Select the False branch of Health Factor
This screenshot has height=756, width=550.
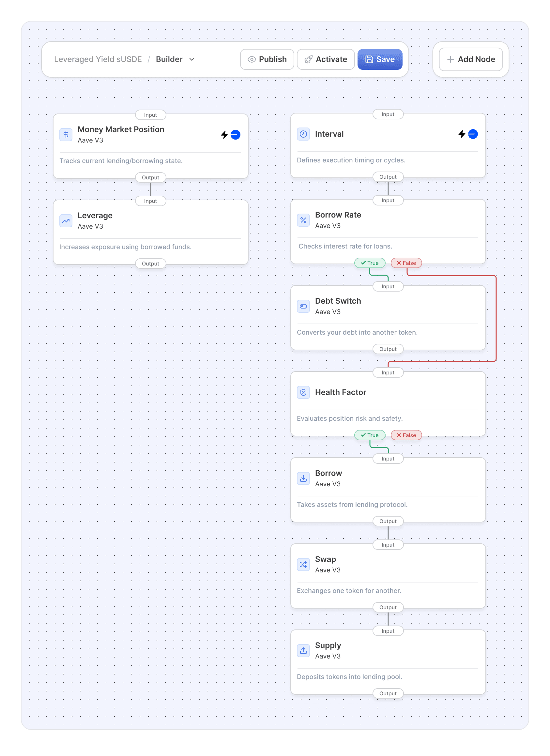click(406, 435)
